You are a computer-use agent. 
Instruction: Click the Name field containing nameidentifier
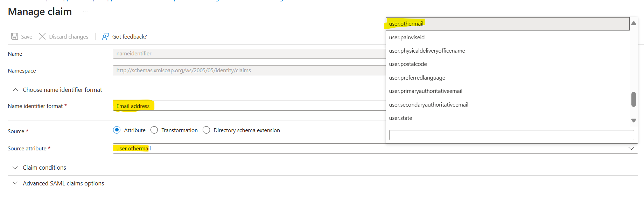(249, 54)
